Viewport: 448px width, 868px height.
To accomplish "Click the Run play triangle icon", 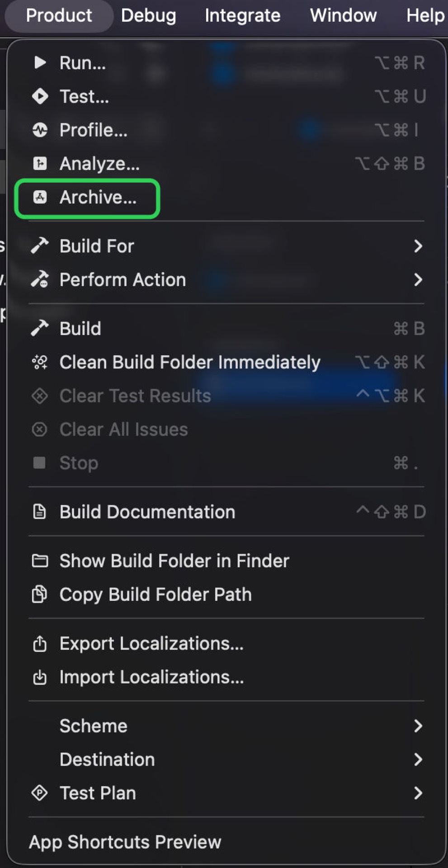I will (x=40, y=62).
